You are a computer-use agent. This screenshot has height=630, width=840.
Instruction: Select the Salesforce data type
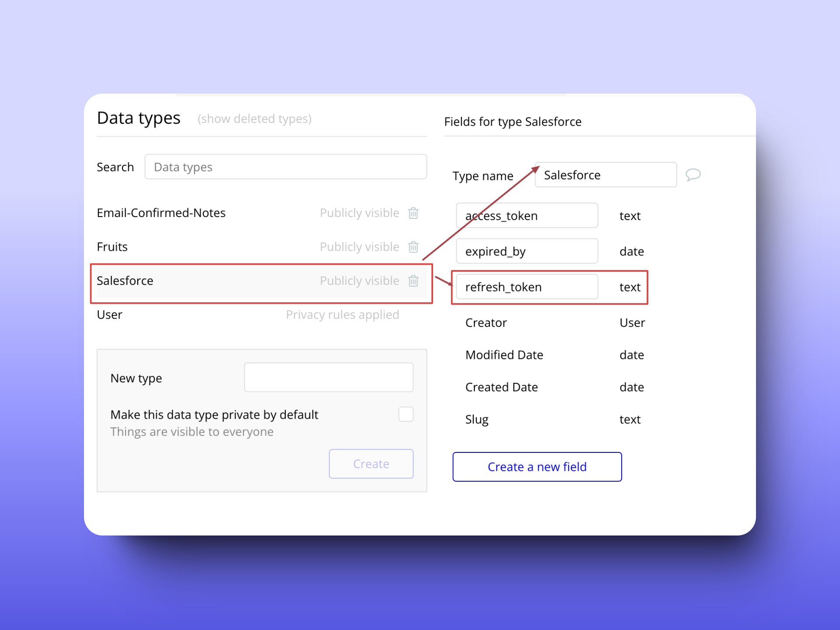coord(262,281)
